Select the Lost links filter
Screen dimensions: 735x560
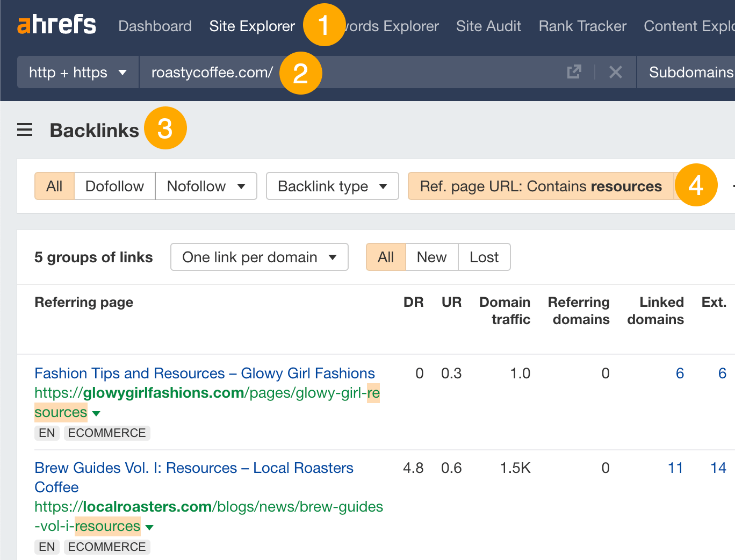(x=484, y=257)
